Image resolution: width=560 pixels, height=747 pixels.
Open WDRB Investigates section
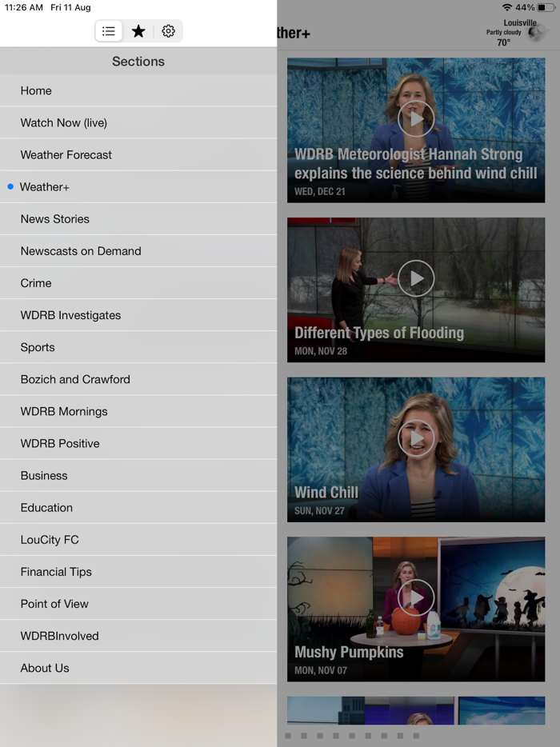pyautogui.click(x=138, y=315)
